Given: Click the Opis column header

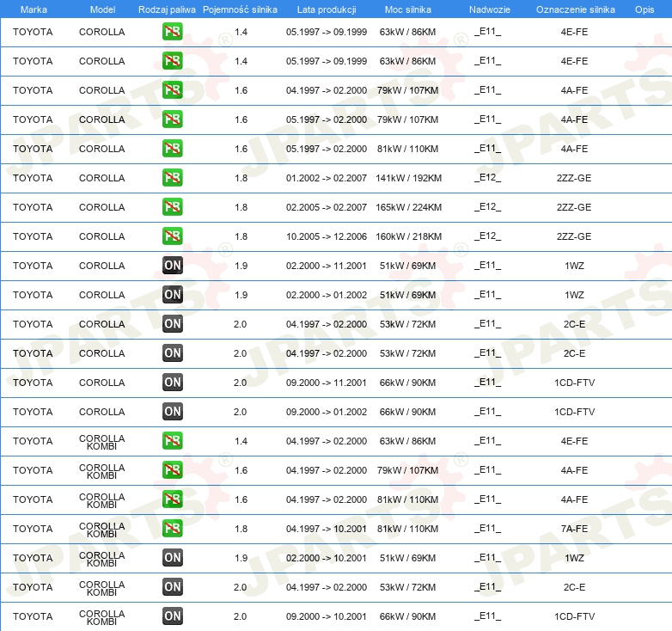Looking at the screenshot, I should pos(645,9).
